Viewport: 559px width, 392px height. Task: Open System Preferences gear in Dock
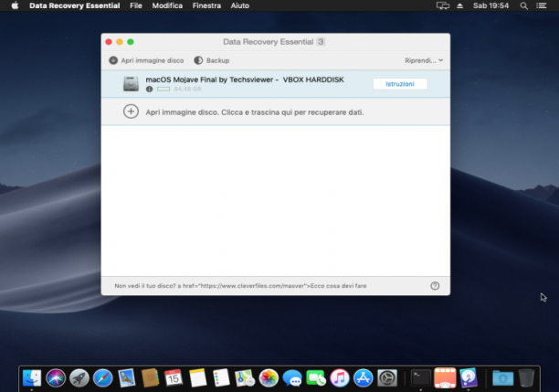coord(386,377)
